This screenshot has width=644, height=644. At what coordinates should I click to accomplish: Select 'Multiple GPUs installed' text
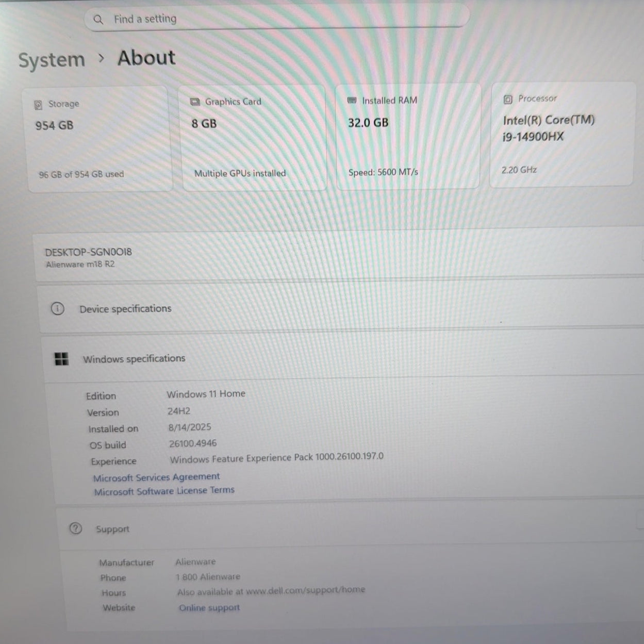[x=240, y=173]
